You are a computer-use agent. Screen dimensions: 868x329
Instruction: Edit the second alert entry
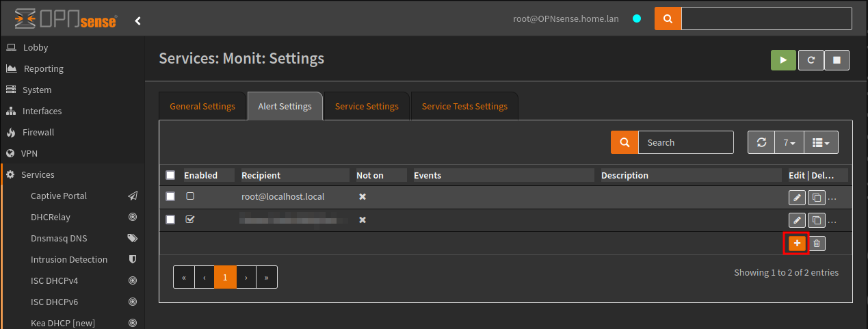[x=797, y=220]
